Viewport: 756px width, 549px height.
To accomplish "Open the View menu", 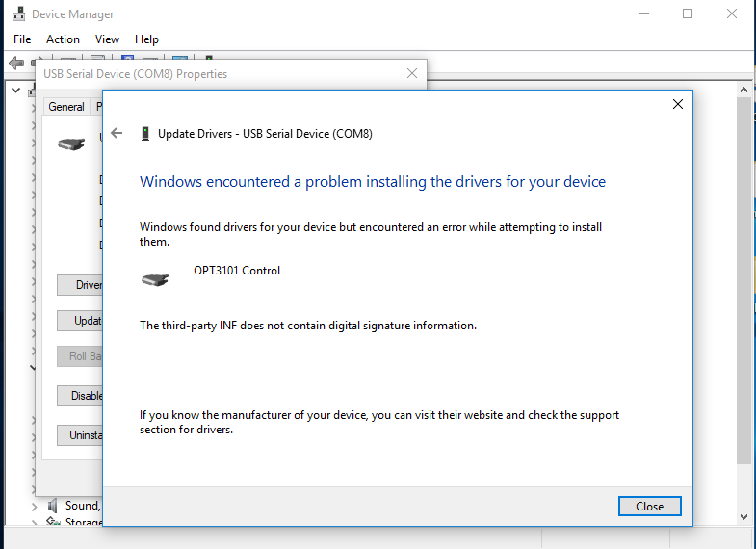I will point(107,39).
